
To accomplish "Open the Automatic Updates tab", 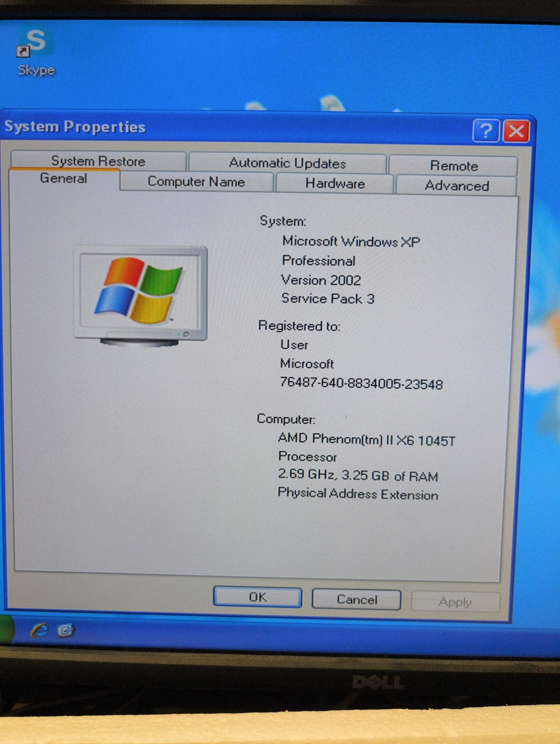I will pyautogui.click(x=287, y=163).
